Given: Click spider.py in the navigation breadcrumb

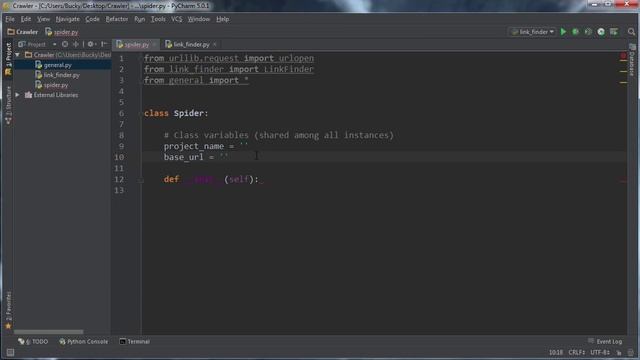Looking at the screenshot, I should [62, 32].
